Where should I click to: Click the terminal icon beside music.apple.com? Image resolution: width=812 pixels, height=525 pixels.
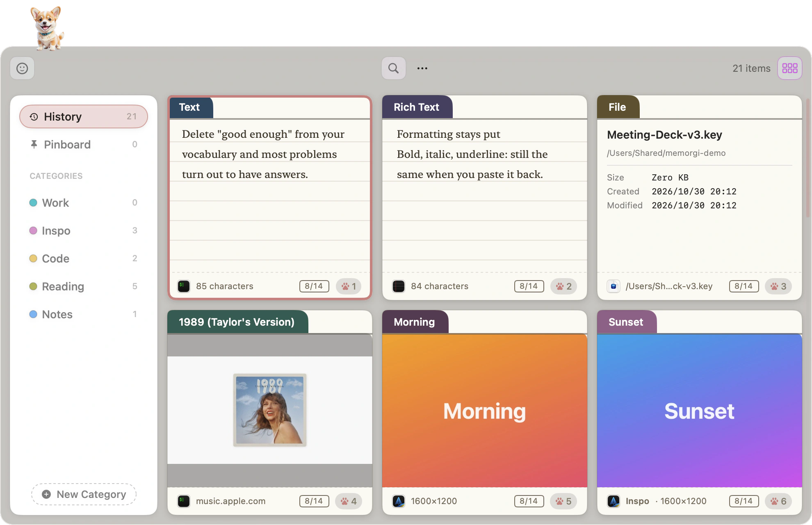click(184, 501)
